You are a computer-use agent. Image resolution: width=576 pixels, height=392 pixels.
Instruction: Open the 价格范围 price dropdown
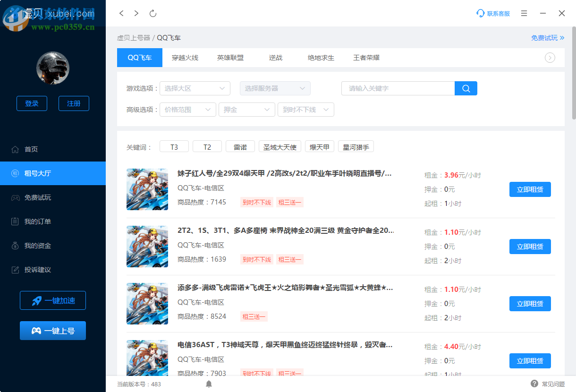point(187,109)
